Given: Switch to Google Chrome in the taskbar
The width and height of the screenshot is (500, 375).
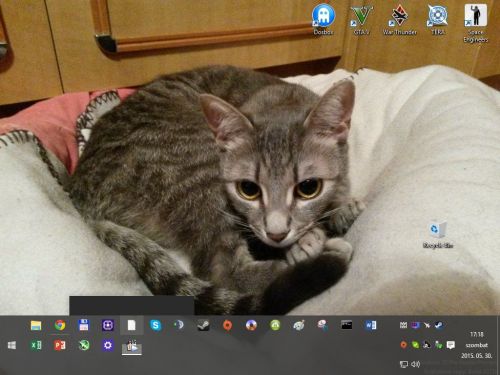Looking at the screenshot, I should [x=60, y=325].
